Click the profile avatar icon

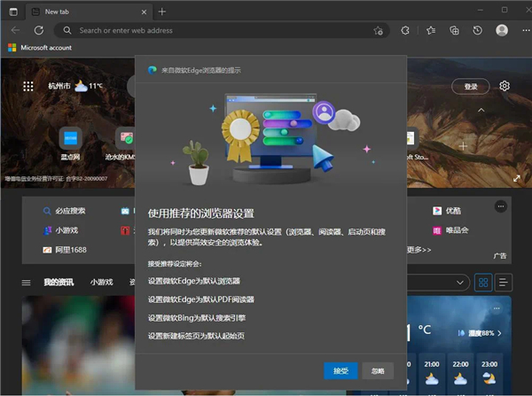click(501, 30)
